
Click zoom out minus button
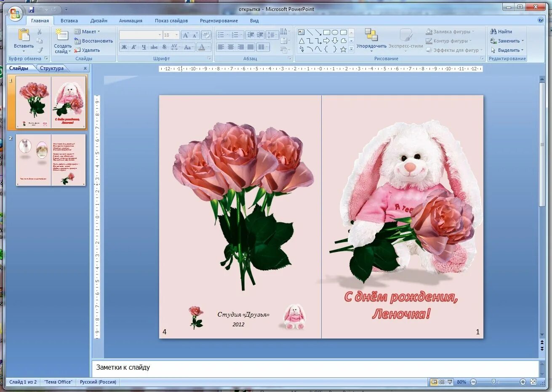pyautogui.click(x=473, y=382)
